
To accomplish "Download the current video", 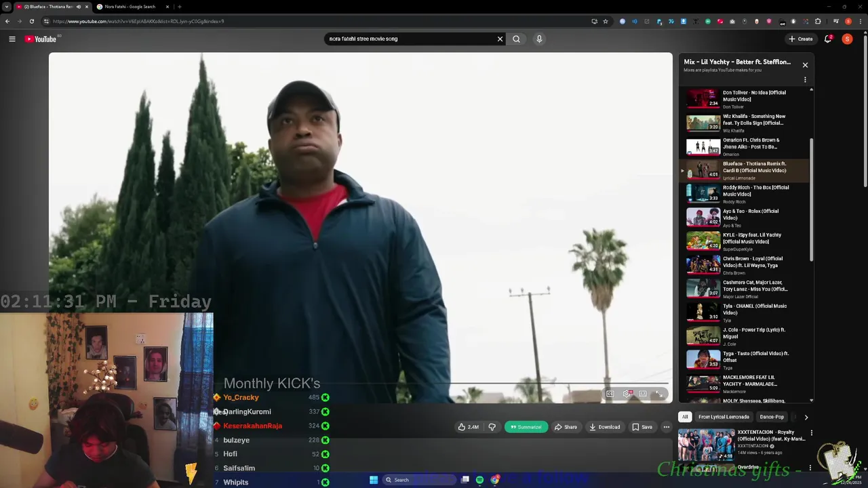I will pyautogui.click(x=604, y=427).
